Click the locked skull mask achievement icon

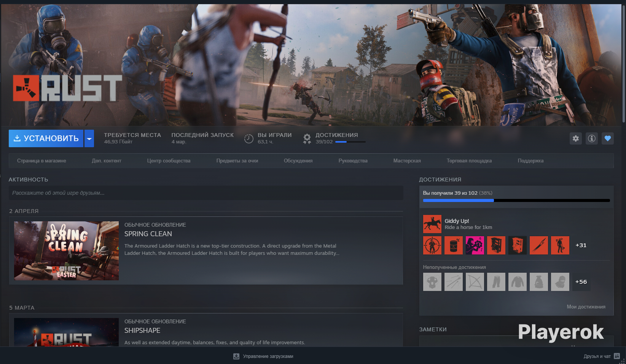tap(432, 282)
